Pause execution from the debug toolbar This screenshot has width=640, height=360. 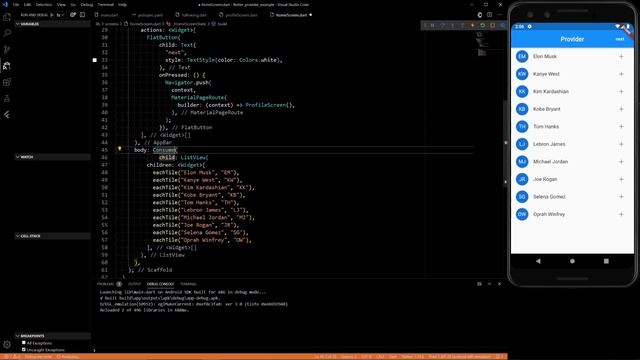pos(433,25)
